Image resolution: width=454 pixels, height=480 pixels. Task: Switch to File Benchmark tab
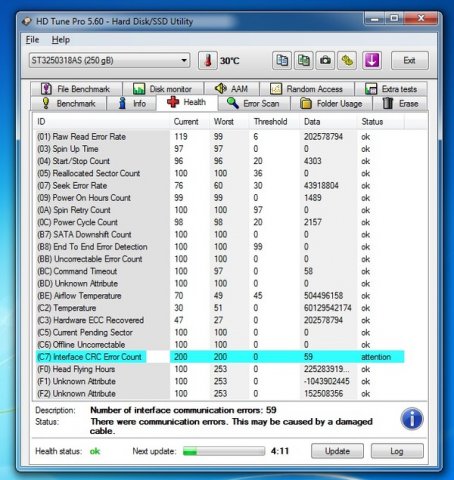point(76,89)
